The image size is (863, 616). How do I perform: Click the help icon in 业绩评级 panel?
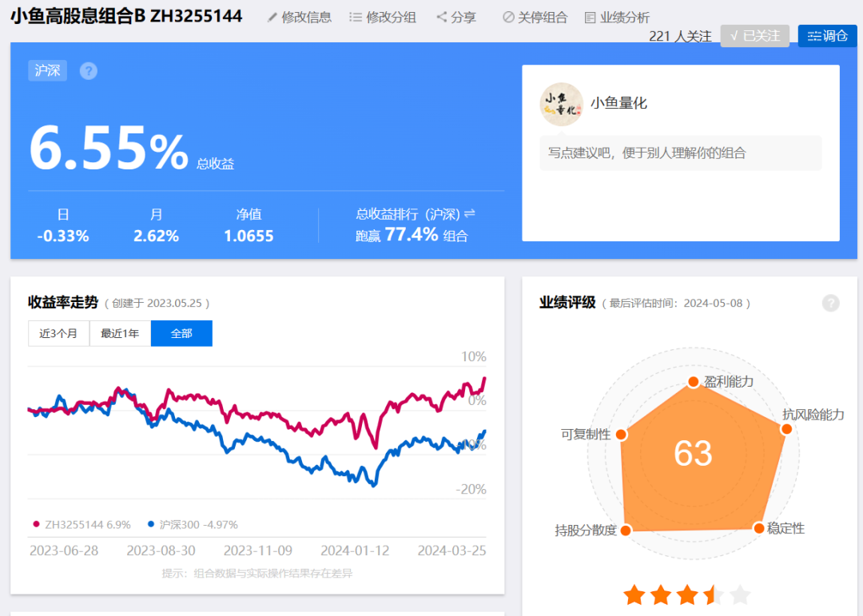830,303
